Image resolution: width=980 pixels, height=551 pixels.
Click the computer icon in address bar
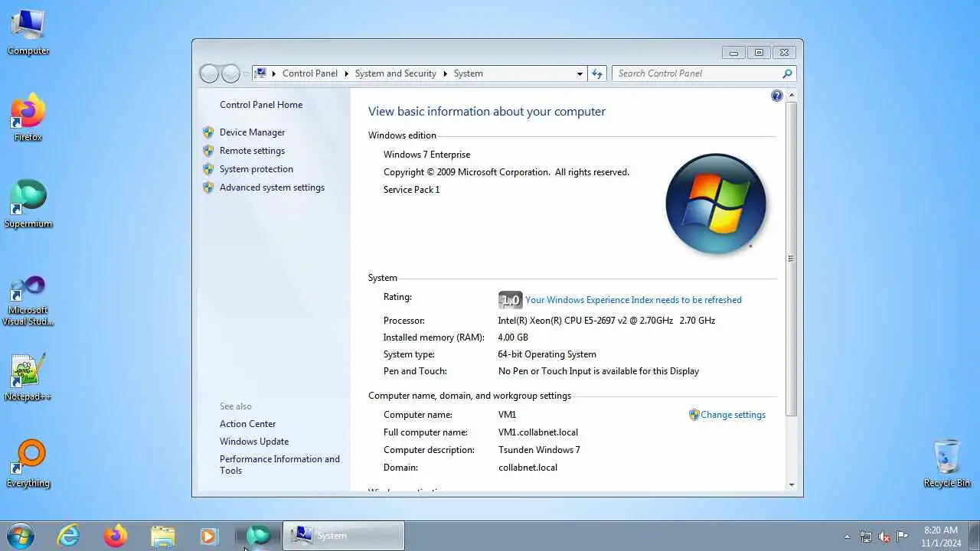[x=261, y=73]
